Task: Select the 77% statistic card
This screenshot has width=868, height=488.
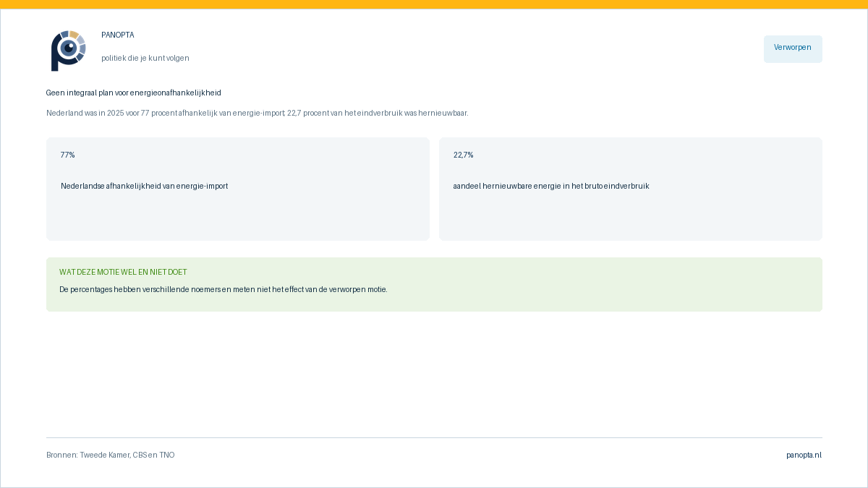Action: (x=238, y=189)
